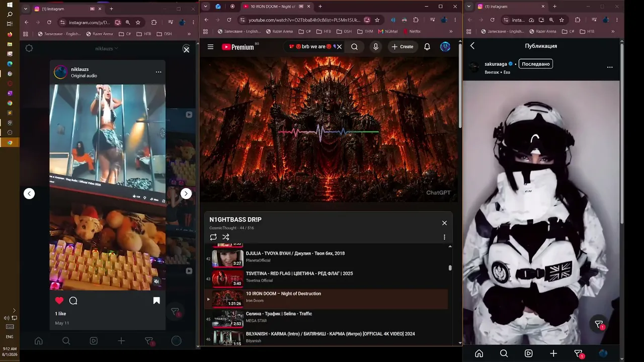Open the YouTube Create menu
644x362 pixels.
click(403, 47)
